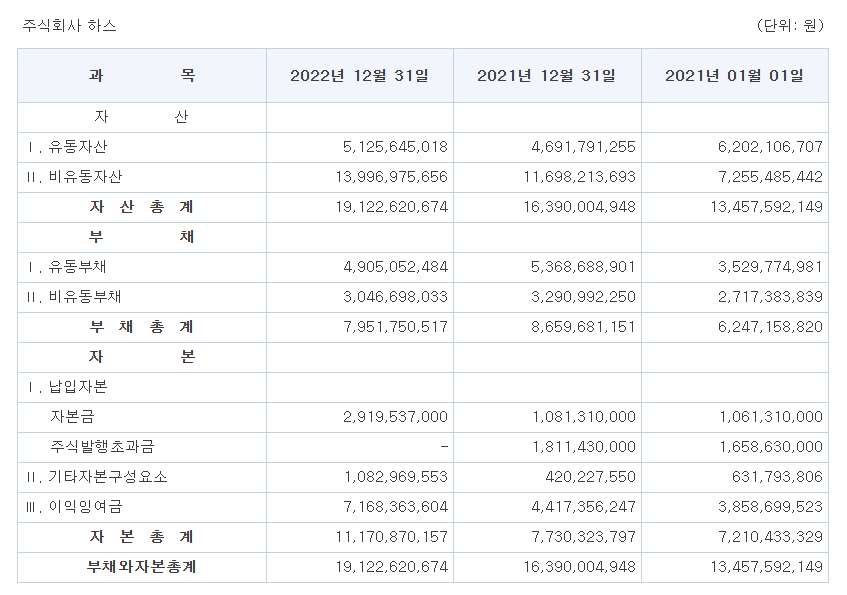Select the 2022년 12월 31일 column header
The image size is (847, 595).
coord(359,76)
